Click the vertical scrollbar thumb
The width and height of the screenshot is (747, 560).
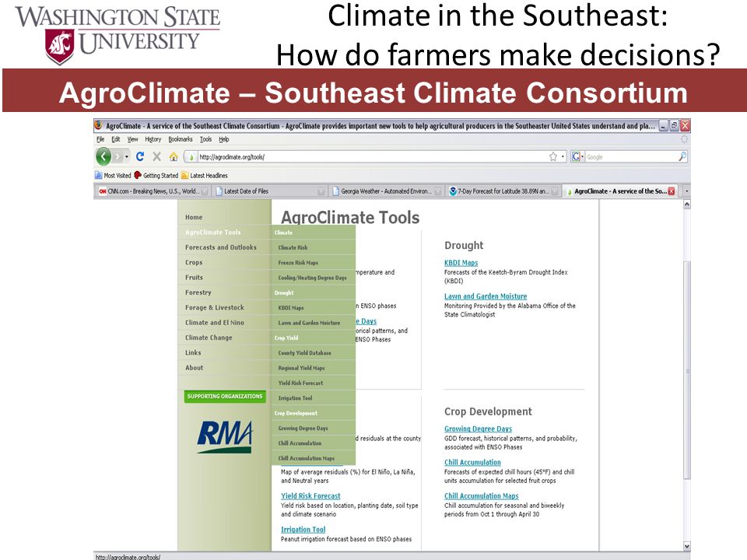(686, 370)
